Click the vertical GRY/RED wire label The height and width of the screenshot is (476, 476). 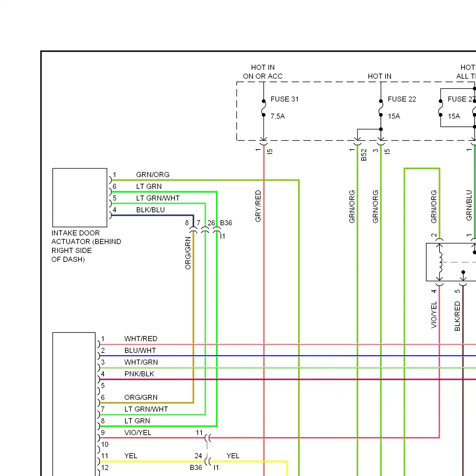[258, 206]
